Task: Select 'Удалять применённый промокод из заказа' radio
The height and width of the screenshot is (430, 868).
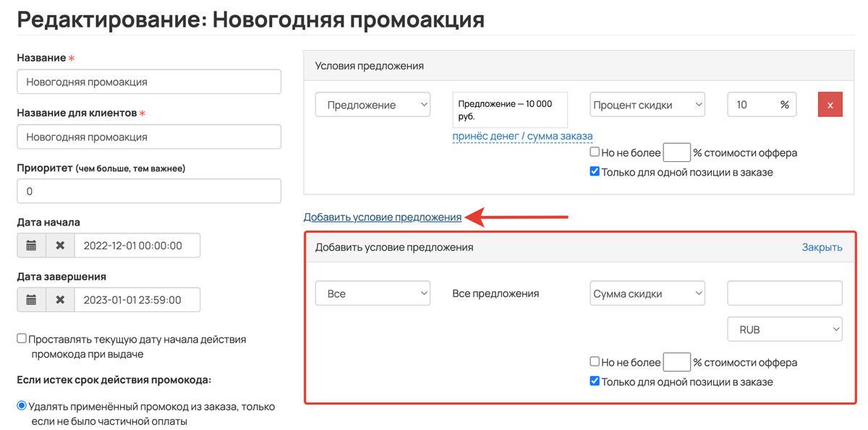Action: (x=22, y=406)
